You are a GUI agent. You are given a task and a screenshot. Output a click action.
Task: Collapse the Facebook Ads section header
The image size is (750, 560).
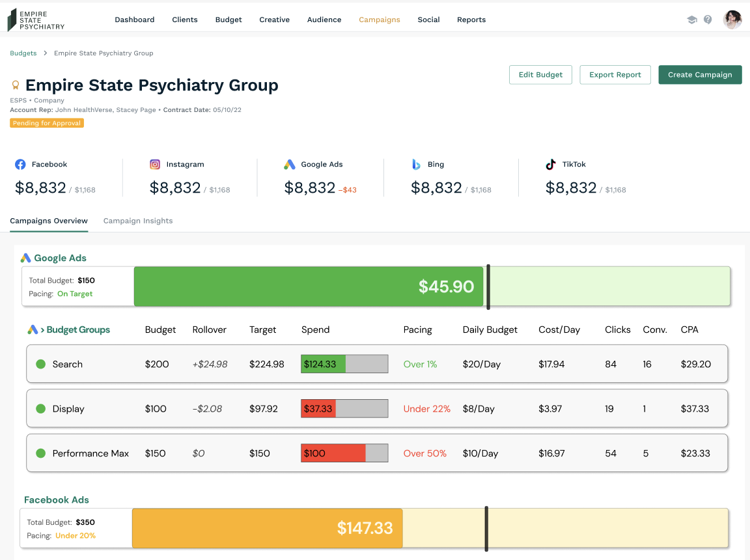click(57, 500)
